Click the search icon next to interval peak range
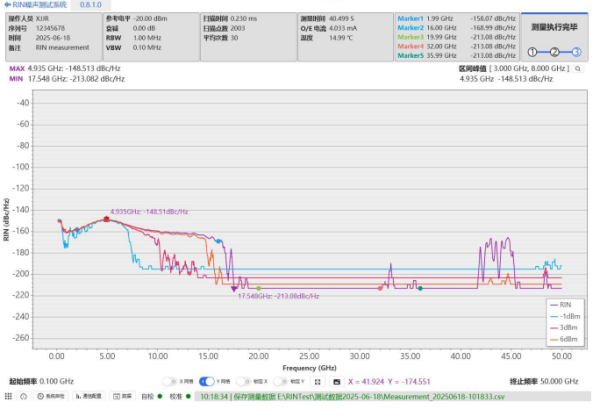 click(577, 68)
